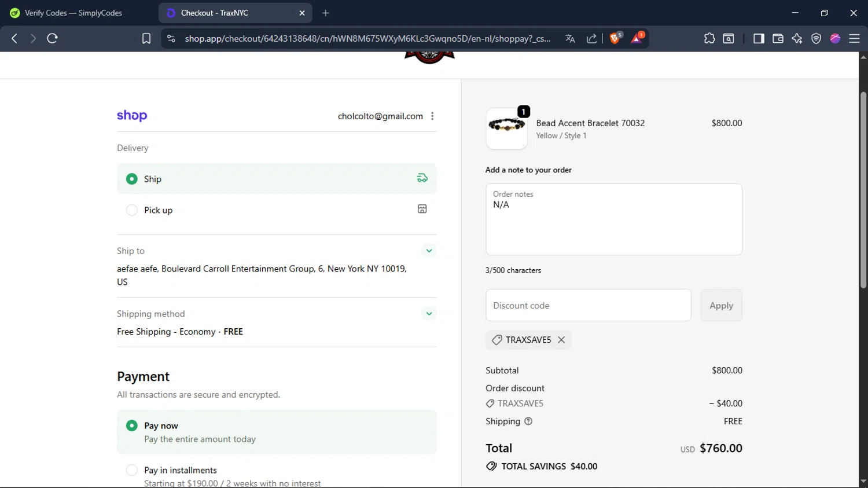Viewport: 868px width, 488px height.
Task: Open Brave VPN shield icon
Action: [x=816, y=38]
